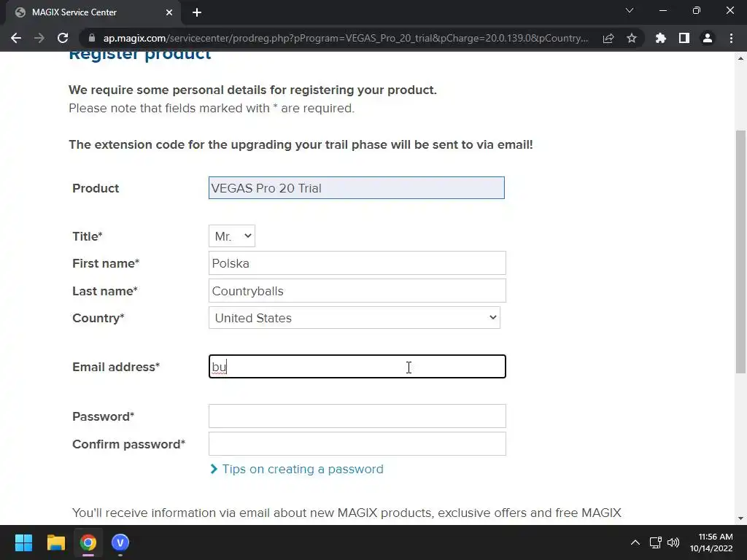Image resolution: width=747 pixels, height=560 pixels.
Task: Click the 'Product' label
Action: tap(96, 189)
